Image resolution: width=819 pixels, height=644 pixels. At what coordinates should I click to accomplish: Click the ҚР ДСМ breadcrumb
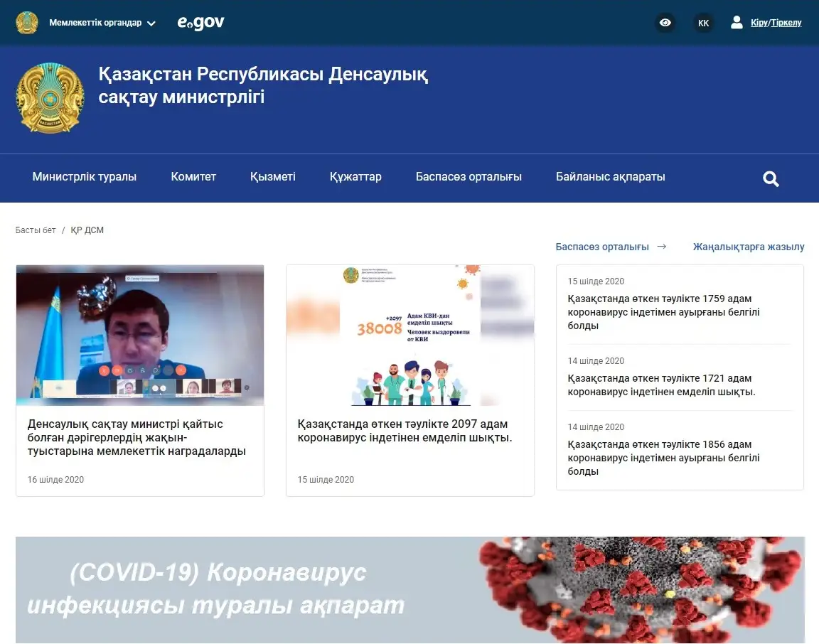pos(87,230)
